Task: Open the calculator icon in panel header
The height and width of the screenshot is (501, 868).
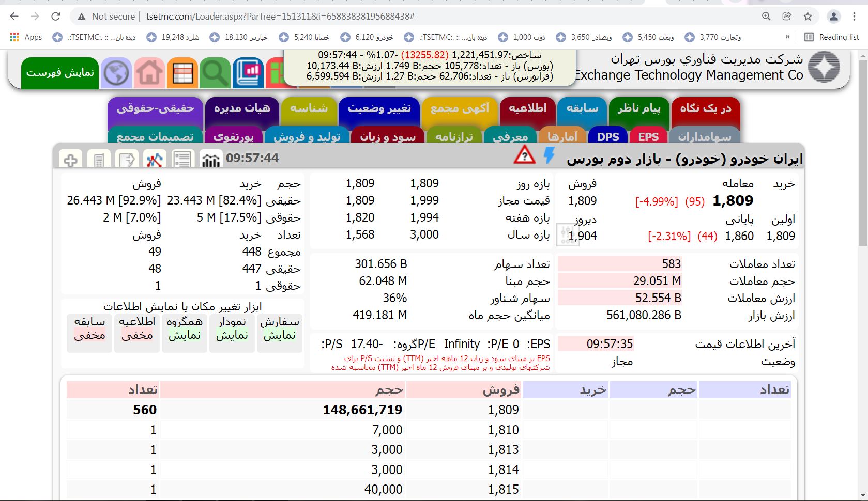Action: (x=99, y=159)
